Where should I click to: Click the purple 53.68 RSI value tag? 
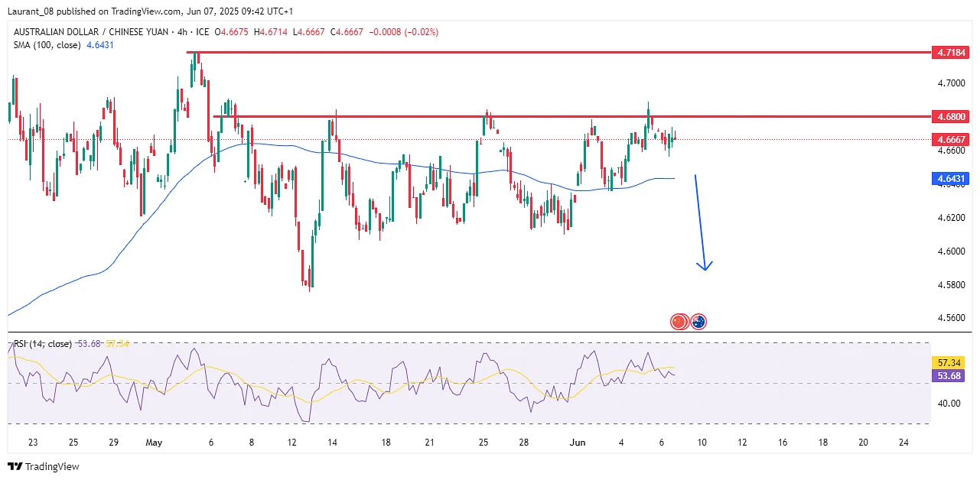click(x=951, y=375)
